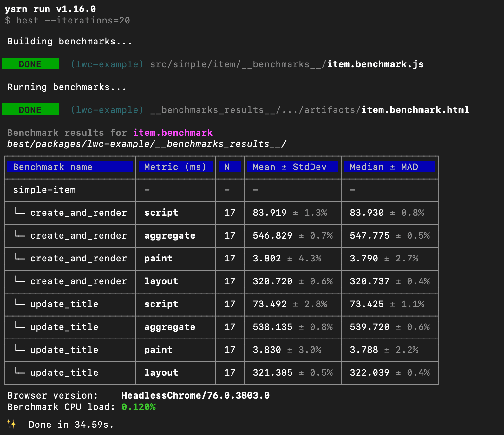Click 'HeadlessChrome/76.0.3803.0' browser version
This screenshot has height=435, width=504.
pos(195,395)
